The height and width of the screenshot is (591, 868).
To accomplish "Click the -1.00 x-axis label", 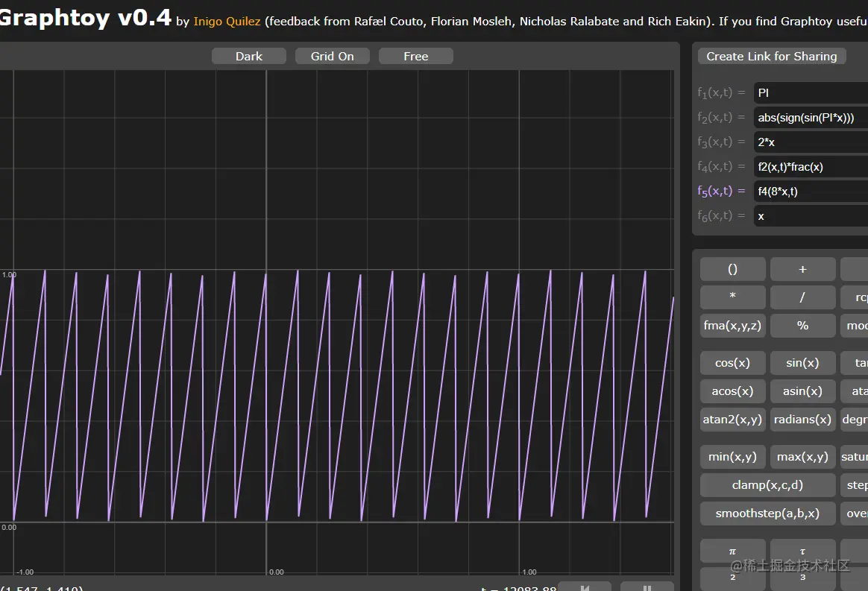I will click(25, 572).
